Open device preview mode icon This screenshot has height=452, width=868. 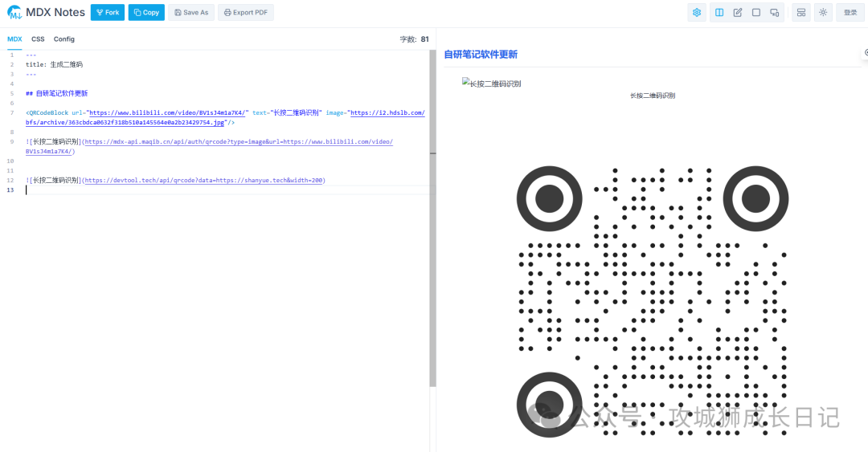click(x=775, y=12)
